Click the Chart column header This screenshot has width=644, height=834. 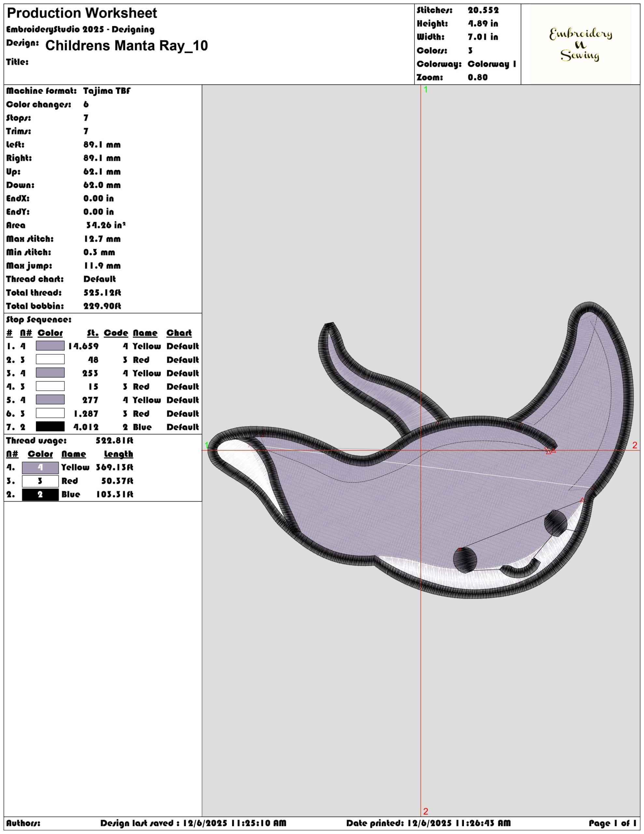[179, 333]
